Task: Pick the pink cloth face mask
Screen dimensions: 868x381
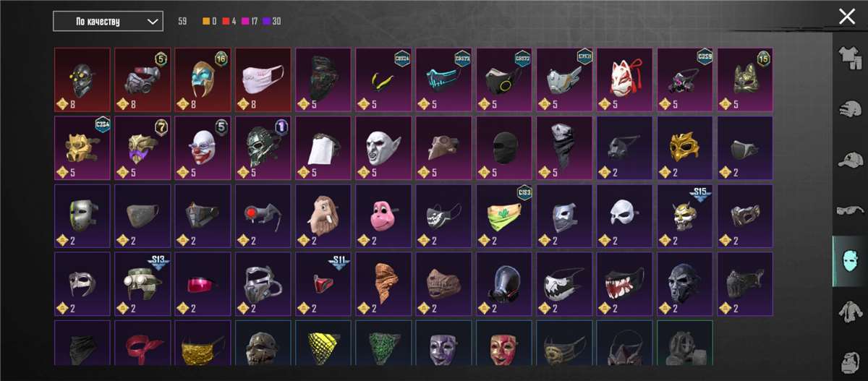Action: click(263, 78)
